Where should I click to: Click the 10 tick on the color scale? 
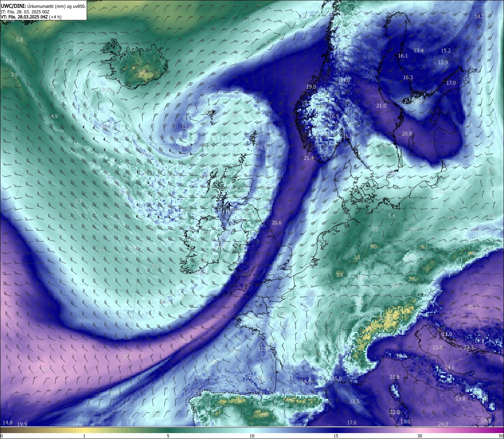pyautogui.click(x=252, y=436)
